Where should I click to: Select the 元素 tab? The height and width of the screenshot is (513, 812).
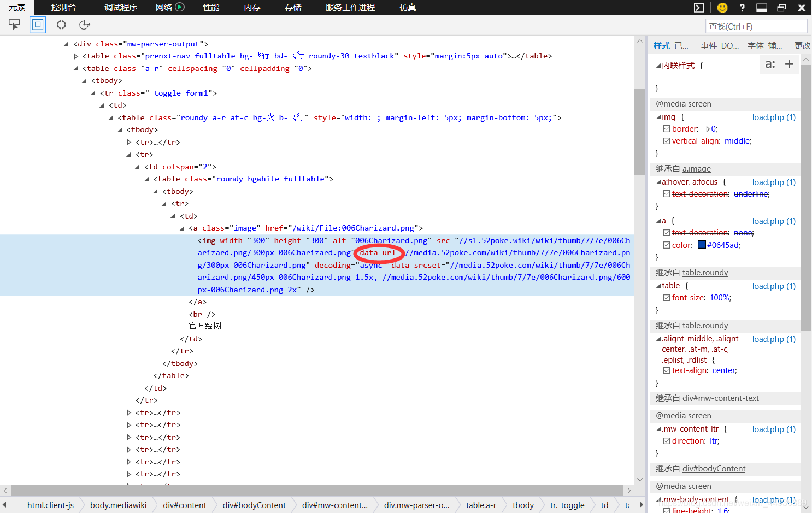pos(17,8)
